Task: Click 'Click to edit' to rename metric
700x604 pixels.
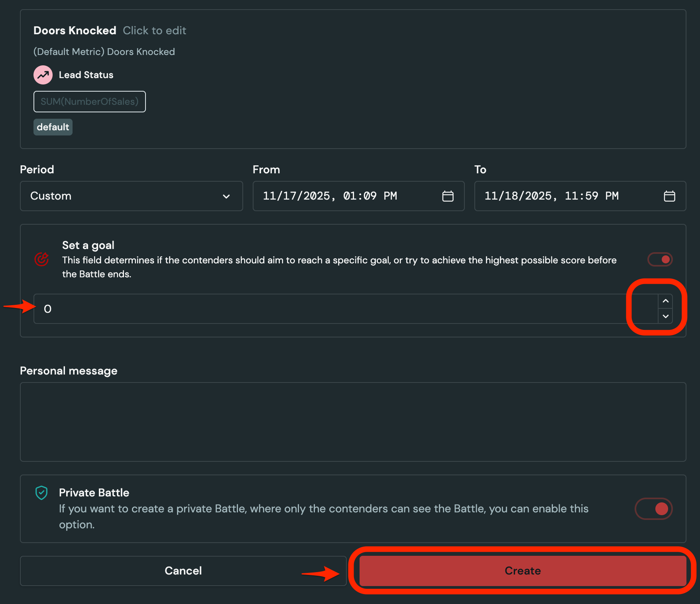Action: (x=155, y=31)
